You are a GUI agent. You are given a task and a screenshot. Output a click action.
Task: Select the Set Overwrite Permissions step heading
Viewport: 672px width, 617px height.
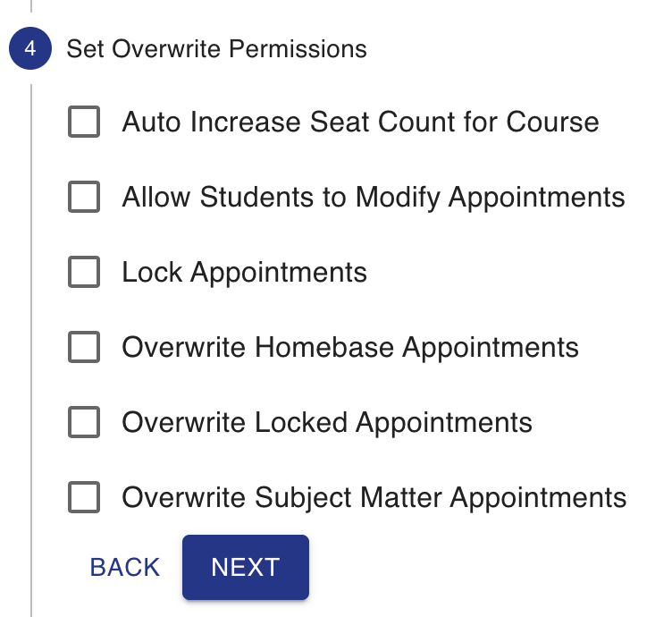pyautogui.click(x=217, y=48)
